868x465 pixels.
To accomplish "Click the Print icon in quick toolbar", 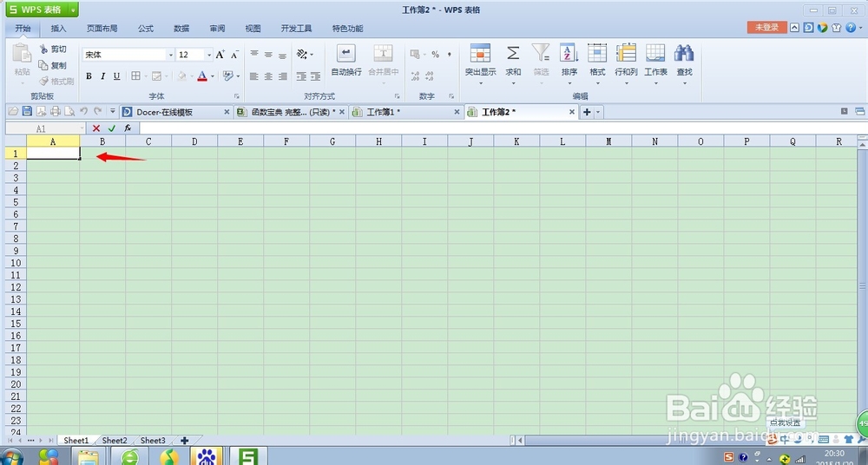I will (x=55, y=111).
